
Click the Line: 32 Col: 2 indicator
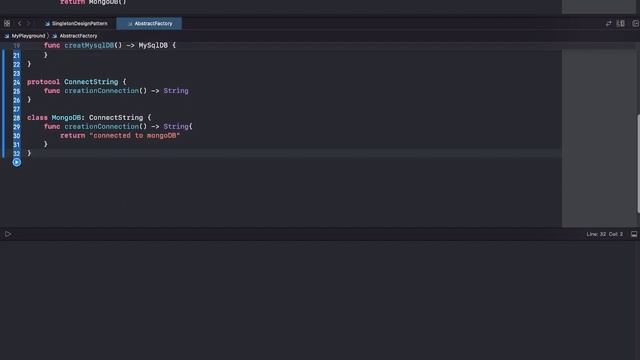click(x=604, y=234)
